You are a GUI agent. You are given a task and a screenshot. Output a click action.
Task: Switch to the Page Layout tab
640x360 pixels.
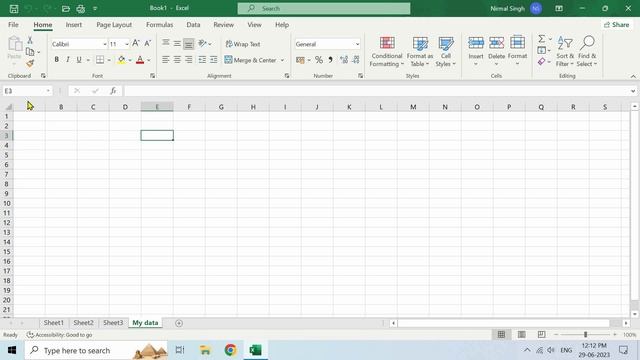pyautogui.click(x=114, y=24)
